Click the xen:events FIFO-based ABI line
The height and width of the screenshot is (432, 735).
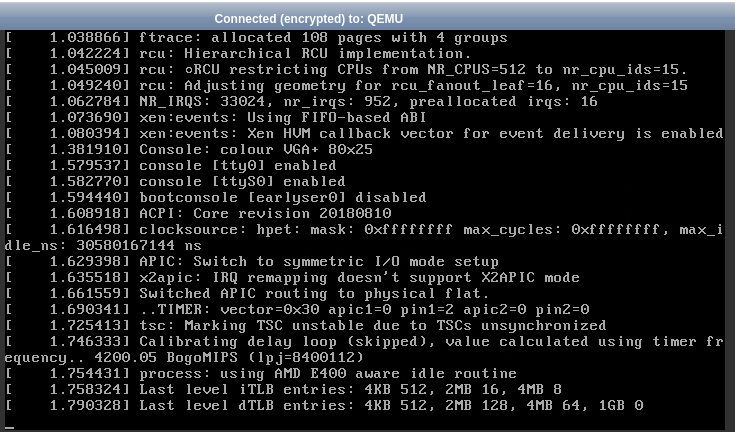[x=215, y=117]
